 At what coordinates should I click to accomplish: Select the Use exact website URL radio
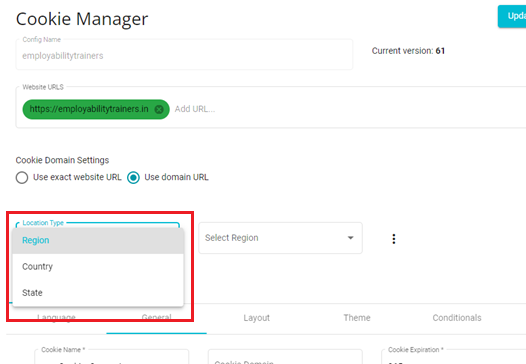tap(22, 177)
